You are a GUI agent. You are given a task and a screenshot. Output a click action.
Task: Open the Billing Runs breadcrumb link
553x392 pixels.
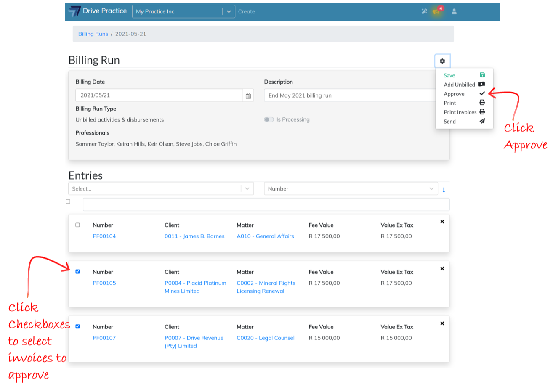[x=93, y=34]
